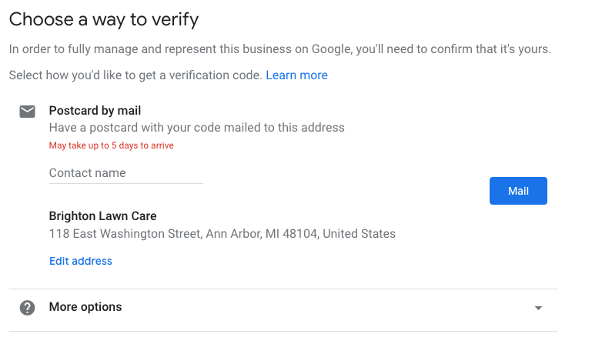
Task: Open the More options section label
Action: coord(85,307)
